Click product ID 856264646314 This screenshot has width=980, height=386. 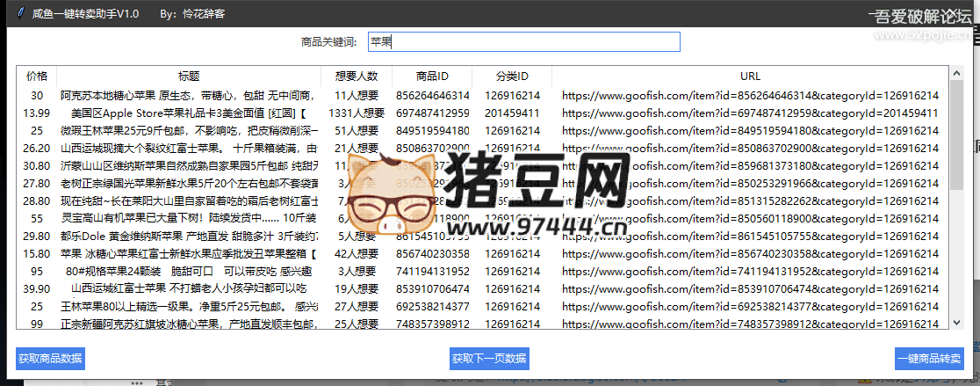pos(433,96)
